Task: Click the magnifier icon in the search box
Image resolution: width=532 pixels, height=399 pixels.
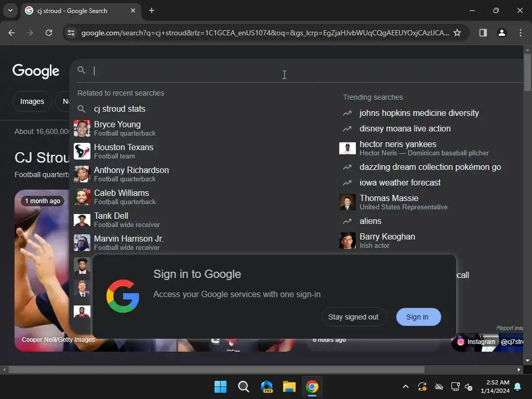Action: pos(82,70)
